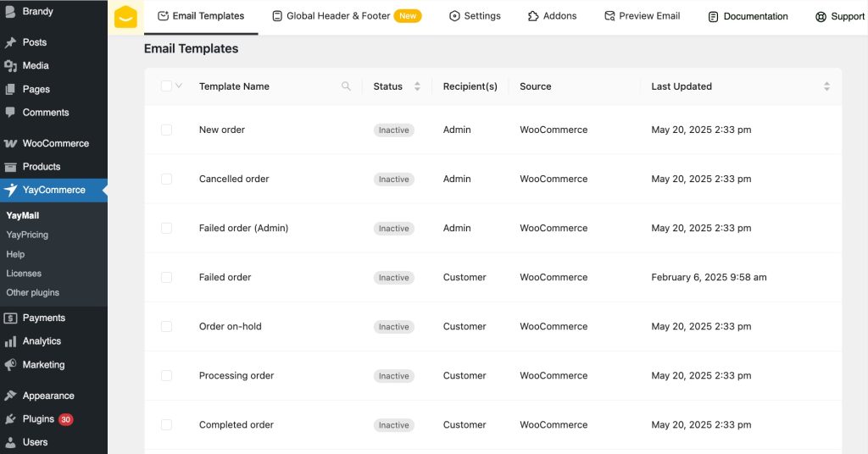Click the Plugins icon in sidebar
The image size is (868, 454).
[x=10, y=419]
